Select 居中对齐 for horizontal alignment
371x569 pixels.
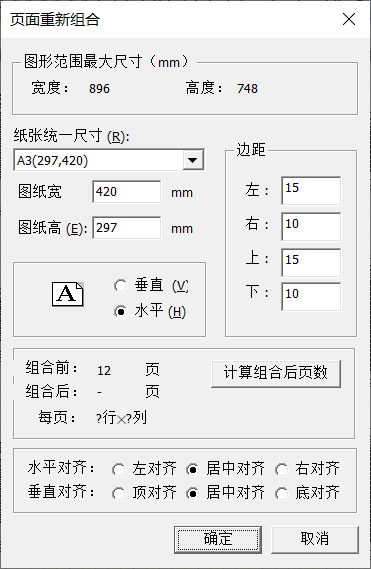(192, 470)
